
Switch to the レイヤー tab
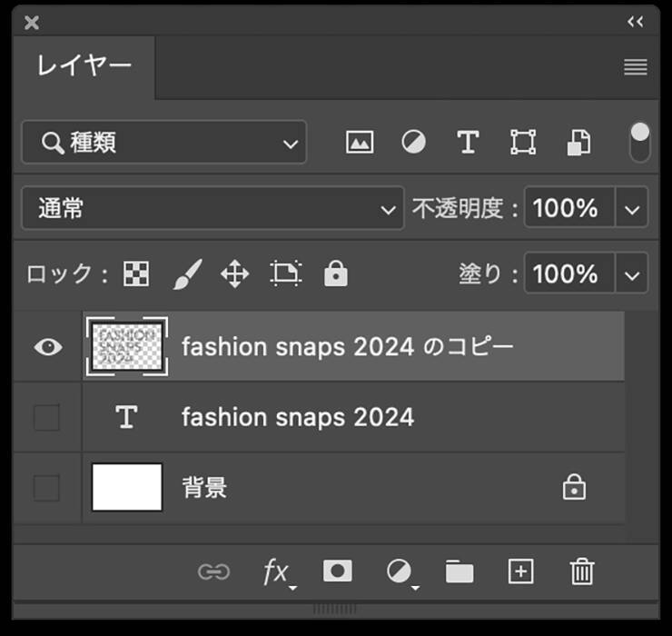tap(84, 66)
